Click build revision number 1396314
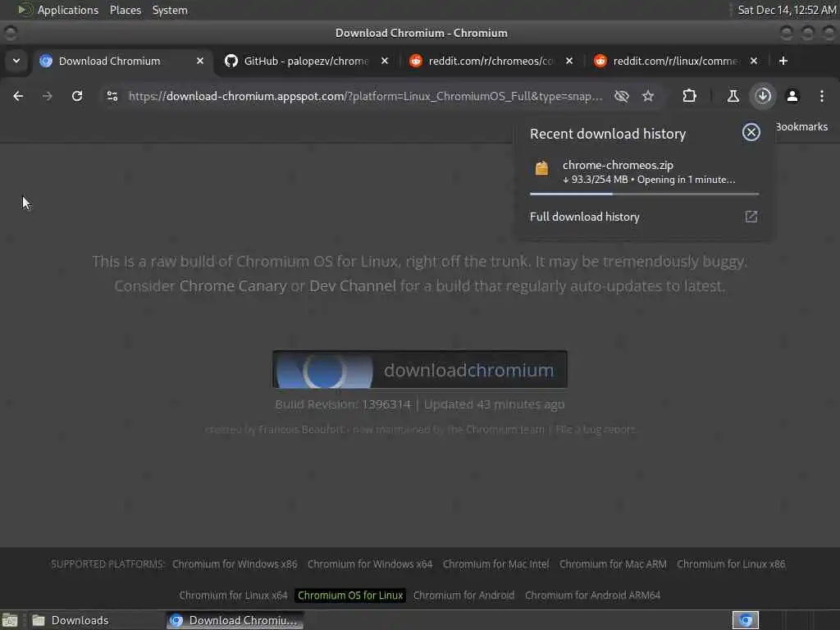840x630 pixels. pos(386,404)
